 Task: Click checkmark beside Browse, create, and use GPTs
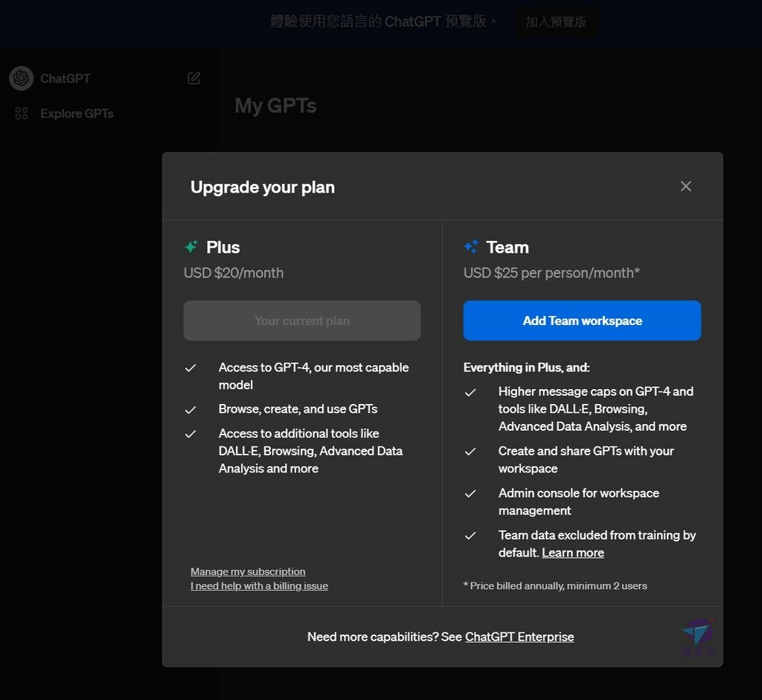pos(190,409)
